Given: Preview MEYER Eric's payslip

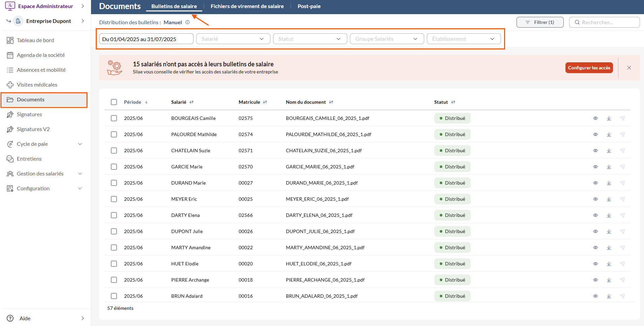Looking at the screenshot, I should pos(595,199).
